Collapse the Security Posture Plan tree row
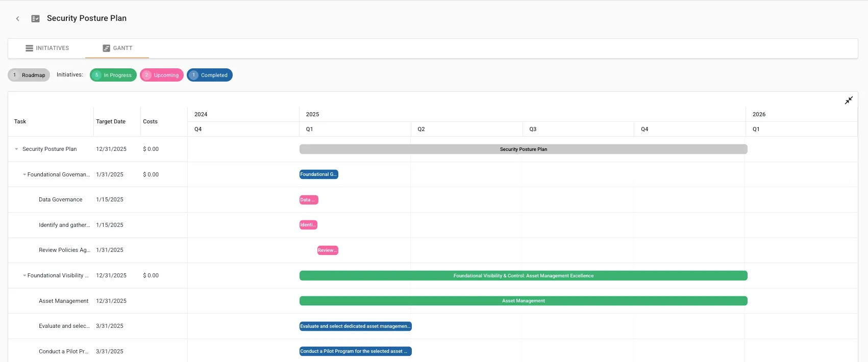868x362 pixels. [16, 149]
